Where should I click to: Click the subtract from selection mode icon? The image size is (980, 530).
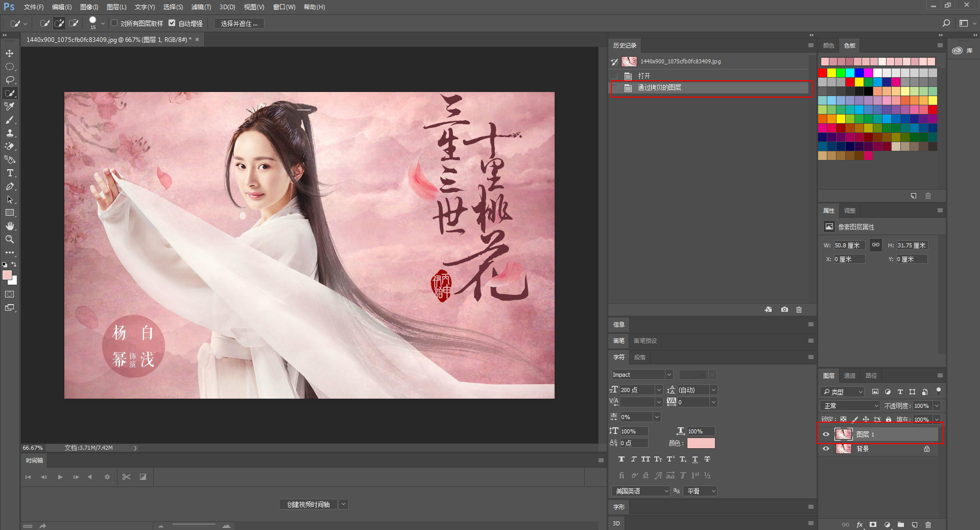pos(74,23)
